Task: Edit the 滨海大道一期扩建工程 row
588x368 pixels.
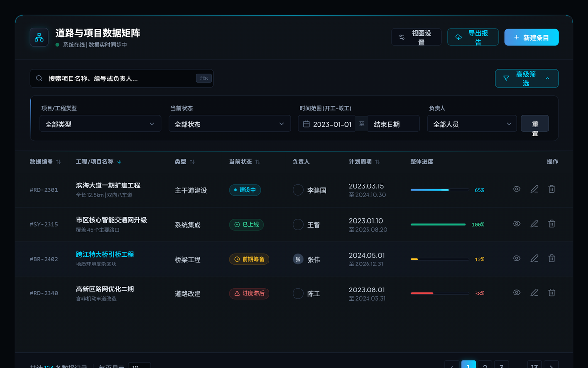Action: (534, 189)
